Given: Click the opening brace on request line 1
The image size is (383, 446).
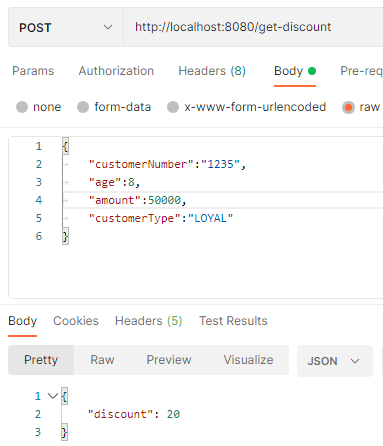Looking at the screenshot, I should click(x=65, y=146).
